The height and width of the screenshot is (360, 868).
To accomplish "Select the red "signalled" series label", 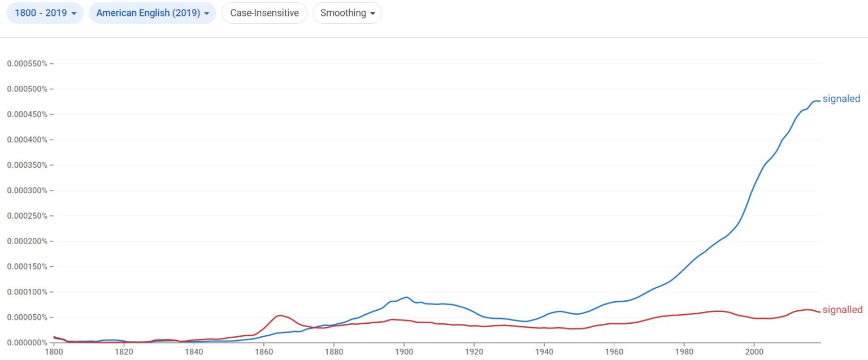I will point(842,310).
